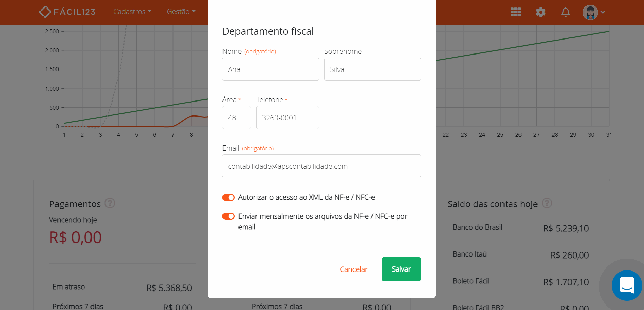
Task: Open the notifications bell icon
Action: click(x=565, y=12)
